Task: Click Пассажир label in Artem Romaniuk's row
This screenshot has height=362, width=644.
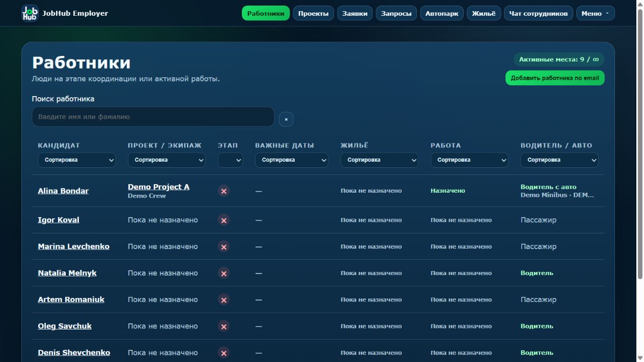Action: (538, 299)
